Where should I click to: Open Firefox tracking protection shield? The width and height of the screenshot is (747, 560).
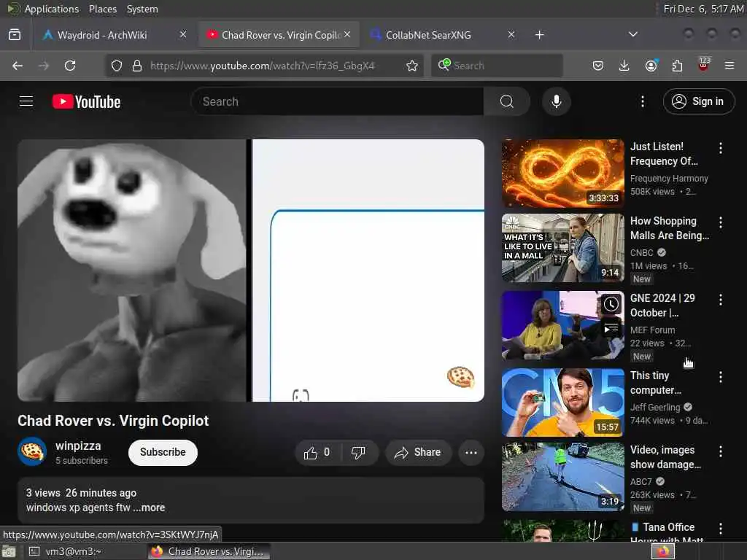click(117, 66)
